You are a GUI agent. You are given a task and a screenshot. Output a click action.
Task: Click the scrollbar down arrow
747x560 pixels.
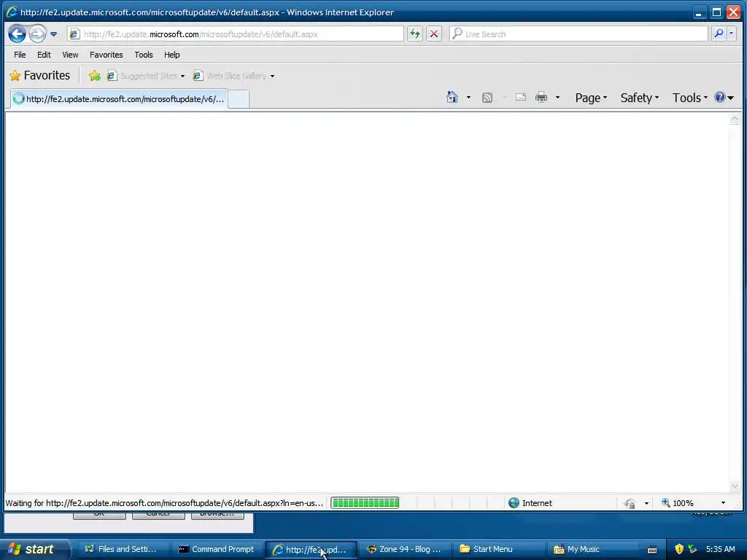pos(734,486)
